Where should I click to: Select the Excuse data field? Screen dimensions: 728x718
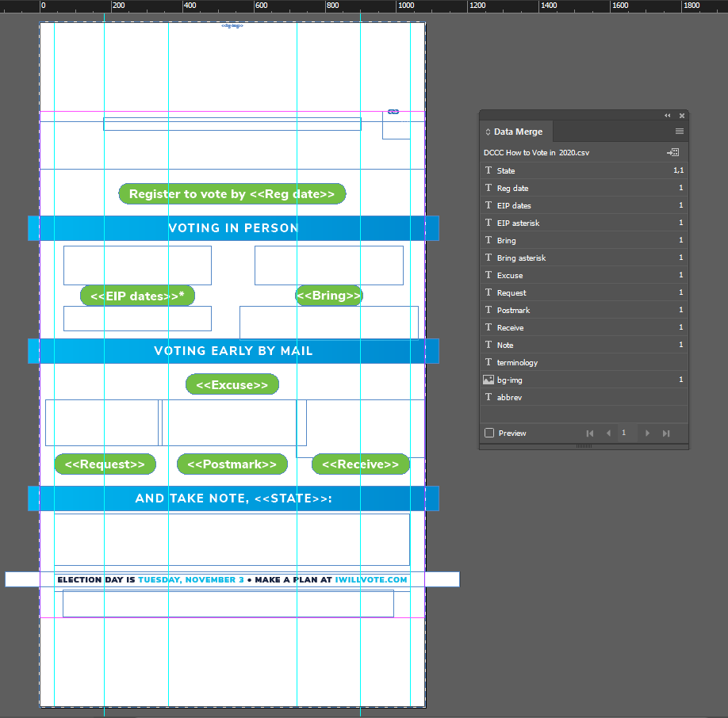(x=584, y=275)
